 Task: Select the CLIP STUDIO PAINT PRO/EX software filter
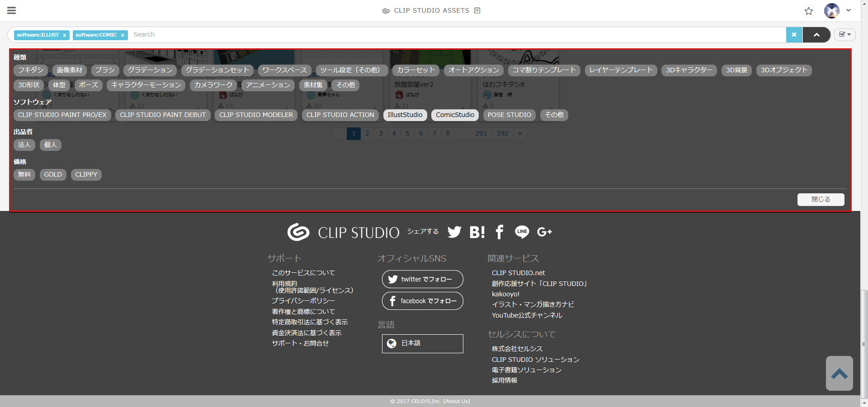coord(62,115)
